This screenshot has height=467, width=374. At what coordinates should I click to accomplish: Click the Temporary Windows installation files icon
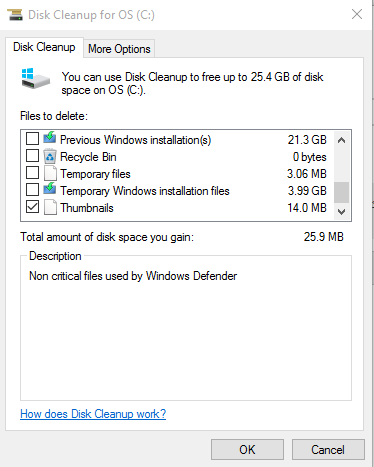click(x=50, y=189)
